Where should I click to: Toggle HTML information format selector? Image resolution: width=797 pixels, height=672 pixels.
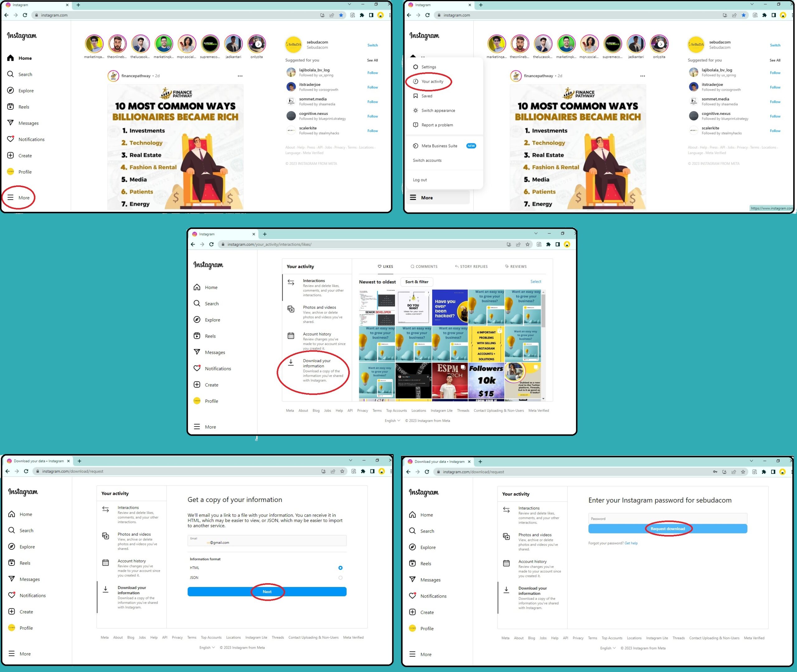(x=339, y=568)
